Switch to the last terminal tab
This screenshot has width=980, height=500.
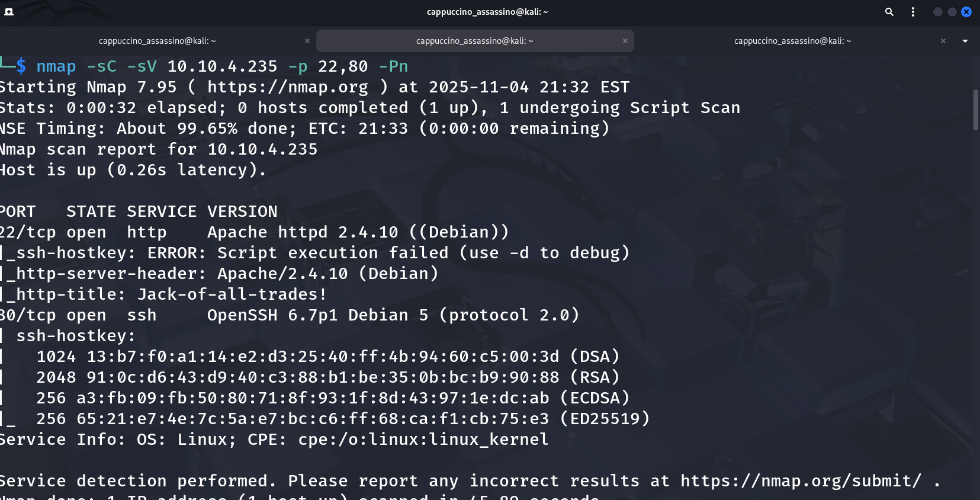[792, 41]
